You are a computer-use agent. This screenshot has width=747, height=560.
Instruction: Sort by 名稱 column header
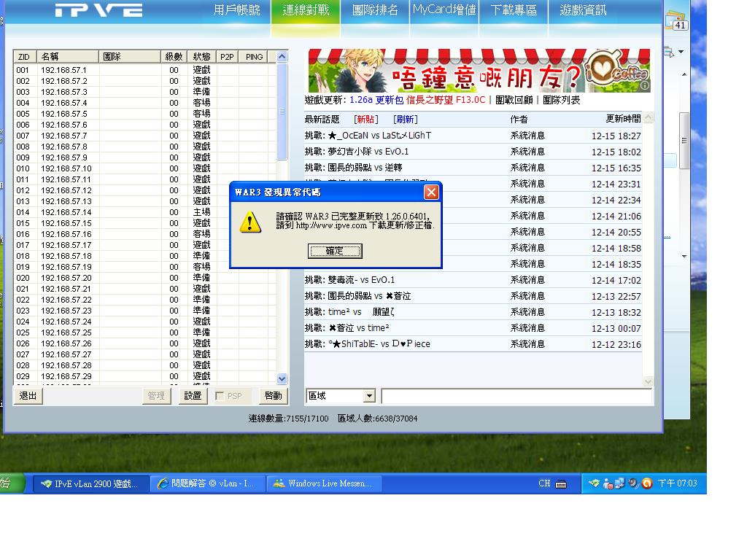click(x=67, y=57)
